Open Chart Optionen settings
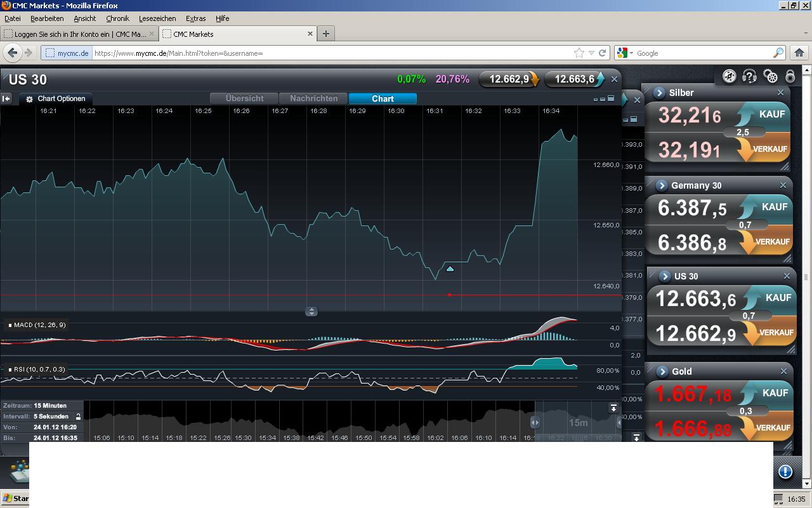Image resolution: width=812 pixels, height=508 pixels. click(55, 98)
